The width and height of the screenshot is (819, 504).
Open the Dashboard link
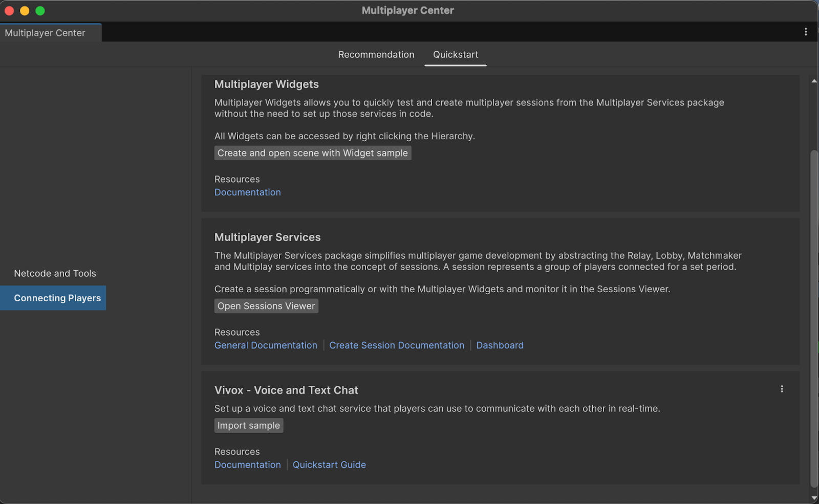click(x=500, y=345)
